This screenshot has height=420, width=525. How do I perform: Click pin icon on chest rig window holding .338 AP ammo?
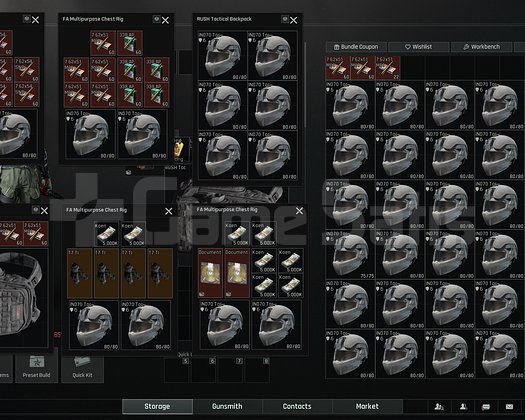[x=156, y=19]
